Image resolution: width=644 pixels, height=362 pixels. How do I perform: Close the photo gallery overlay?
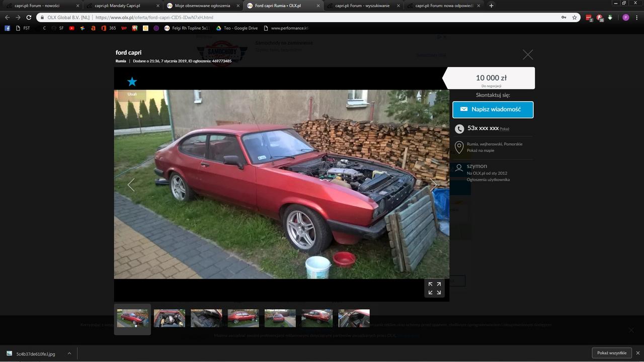[527, 55]
